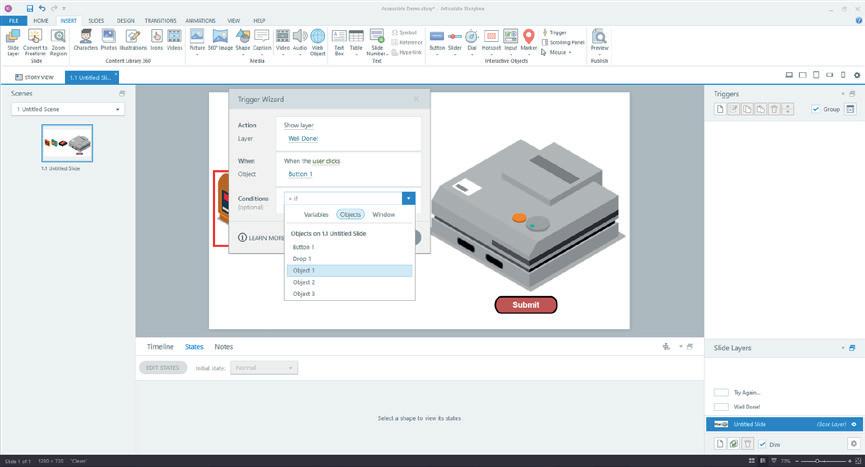Insert a data Input object
This screenshot has width=865, height=467.
pyautogui.click(x=511, y=40)
